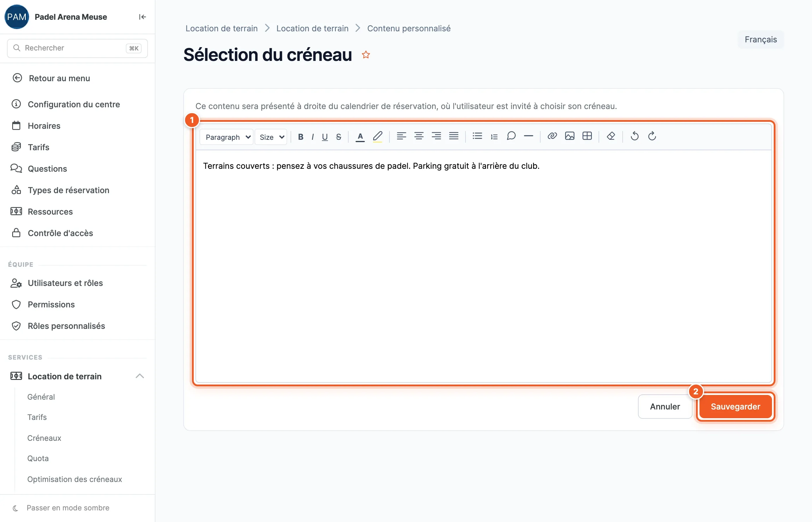
Task: Focus the Rechercher search field
Action: (77, 48)
